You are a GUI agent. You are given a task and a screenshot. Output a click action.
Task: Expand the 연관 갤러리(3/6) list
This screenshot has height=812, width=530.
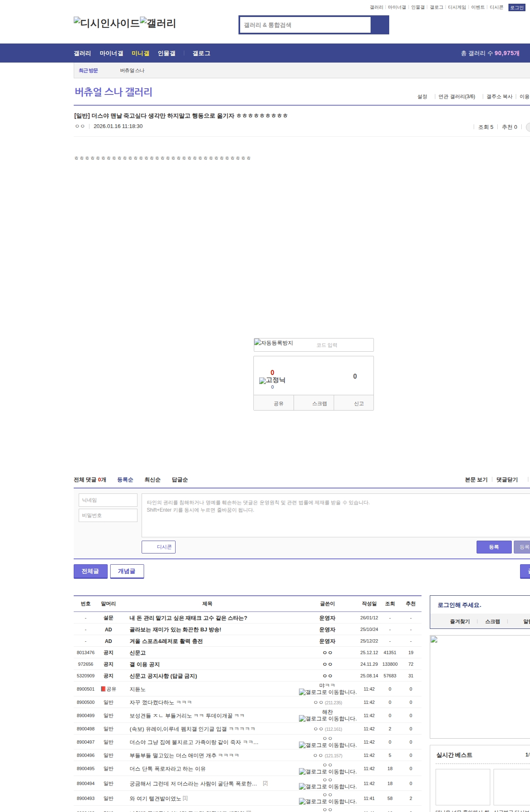pos(456,97)
